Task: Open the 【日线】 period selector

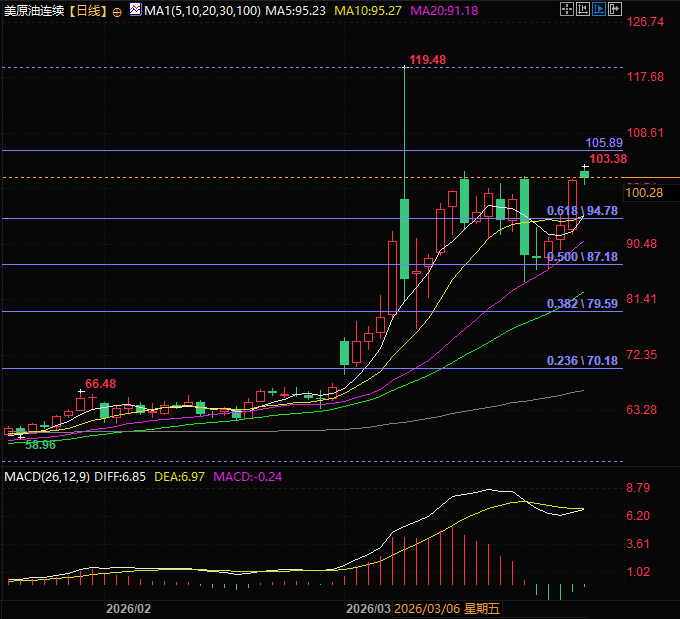Action: coord(88,10)
